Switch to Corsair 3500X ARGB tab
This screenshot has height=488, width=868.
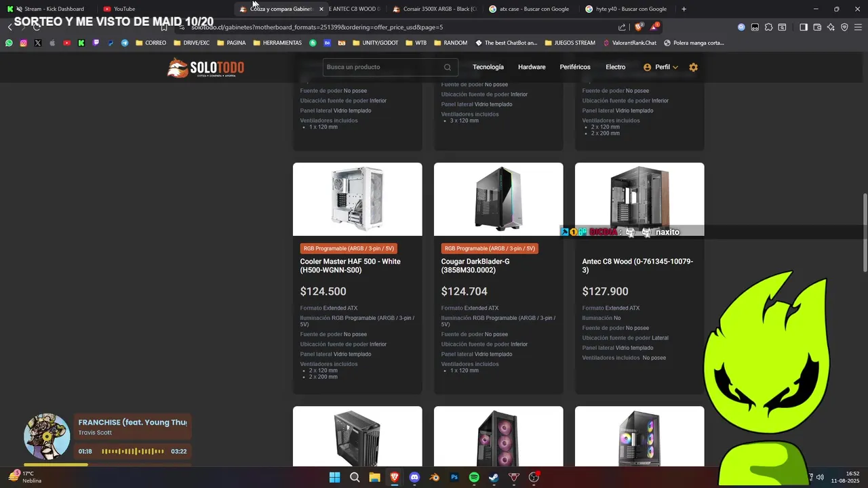[x=435, y=9]
